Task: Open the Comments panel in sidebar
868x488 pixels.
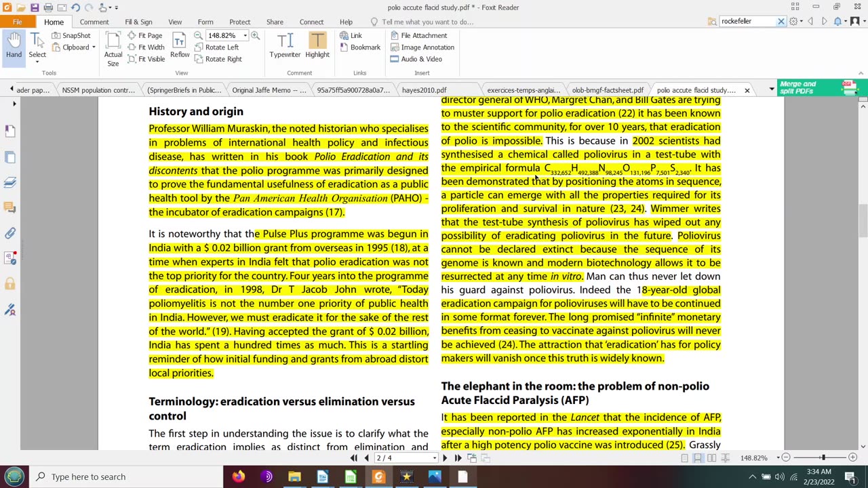Action: point(10,207)
